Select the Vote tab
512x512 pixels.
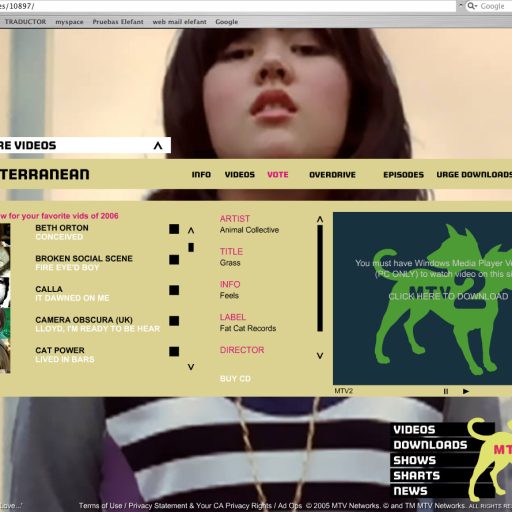click(278, 175)
